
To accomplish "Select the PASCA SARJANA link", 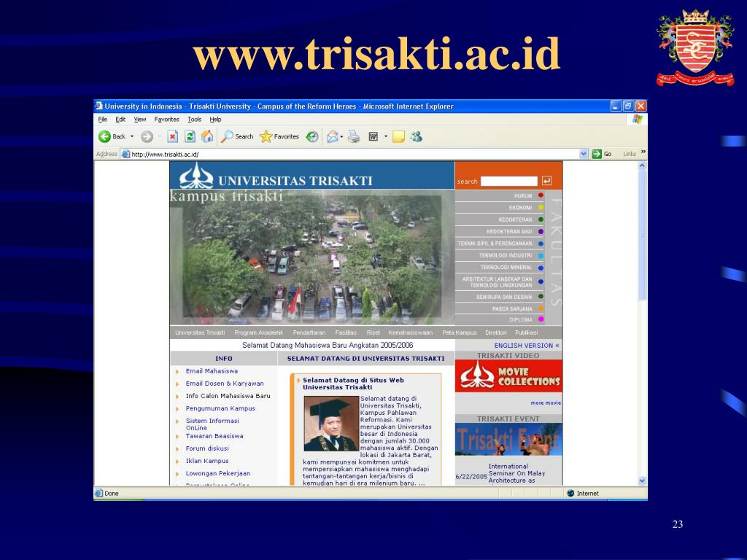I will coord(512,308).
